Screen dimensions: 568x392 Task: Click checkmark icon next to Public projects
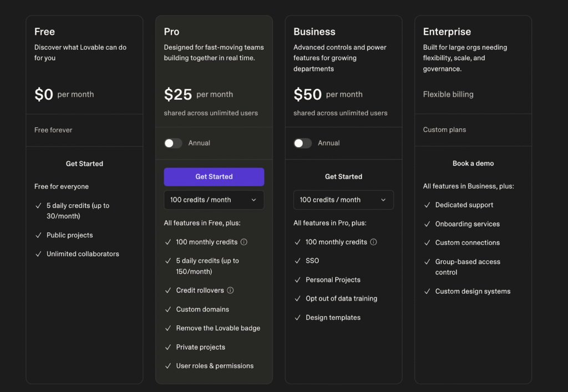[38, 236]
